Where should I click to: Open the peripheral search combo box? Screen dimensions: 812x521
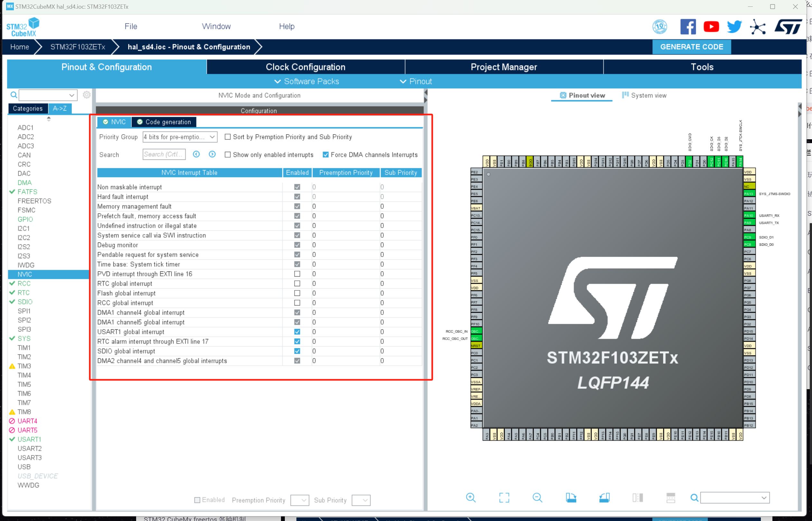click(48, 95)
